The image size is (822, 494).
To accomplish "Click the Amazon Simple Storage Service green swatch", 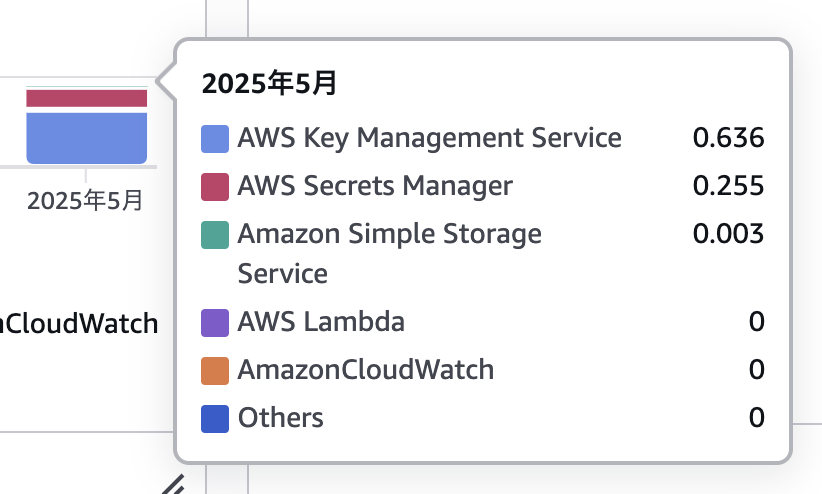I will (215, 234).
